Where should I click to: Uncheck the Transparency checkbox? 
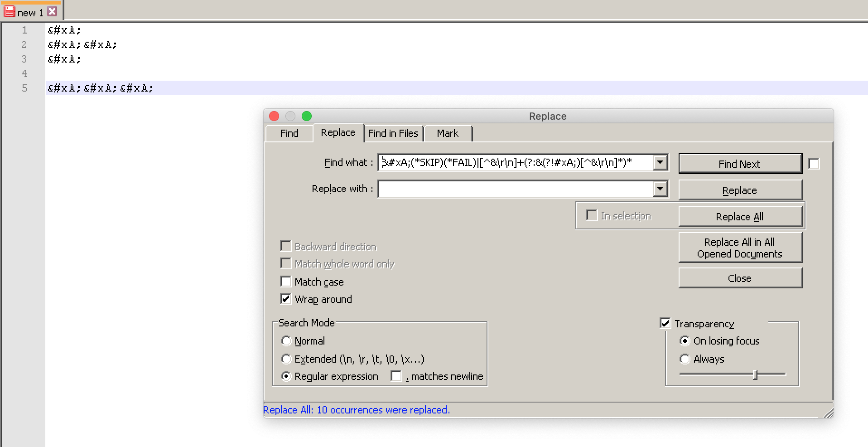[665, 323]
